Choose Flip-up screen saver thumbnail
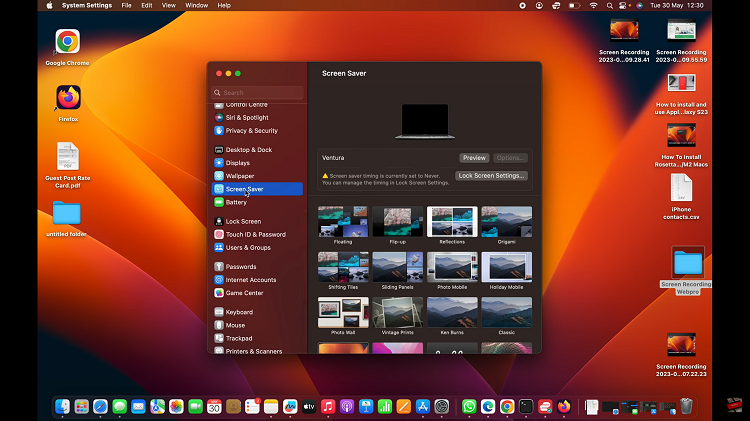750x421 pixels. (397, 222)
